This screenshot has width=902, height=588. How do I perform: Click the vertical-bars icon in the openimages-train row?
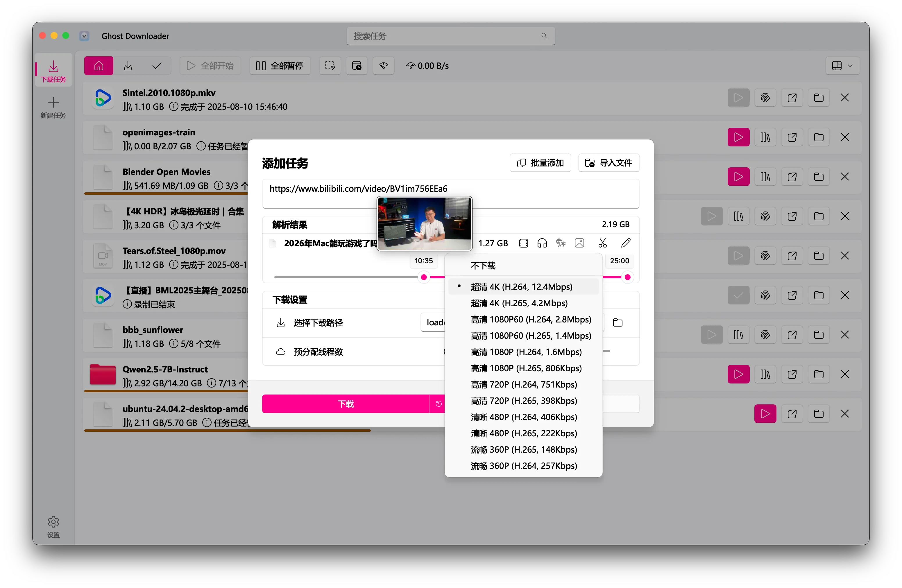point(765,137)
